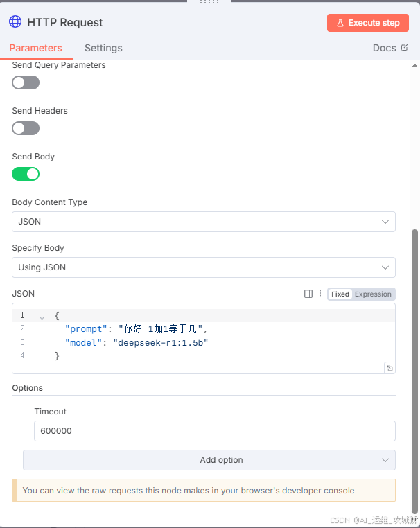This screenshot has width=420, height=528.
Task: Click the "deepseek-r1:1.5b" value
Action: (161, 343)
